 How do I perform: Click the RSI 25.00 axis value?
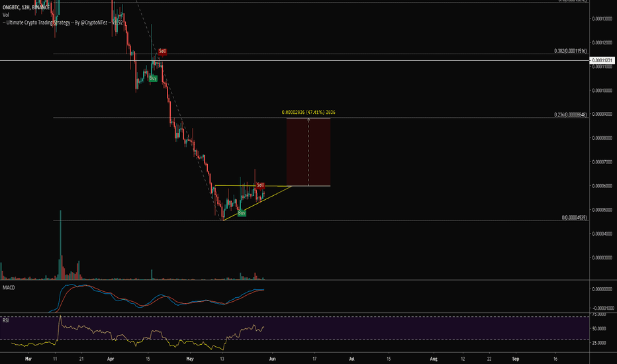pyautogui.click(x=599, y=343)
